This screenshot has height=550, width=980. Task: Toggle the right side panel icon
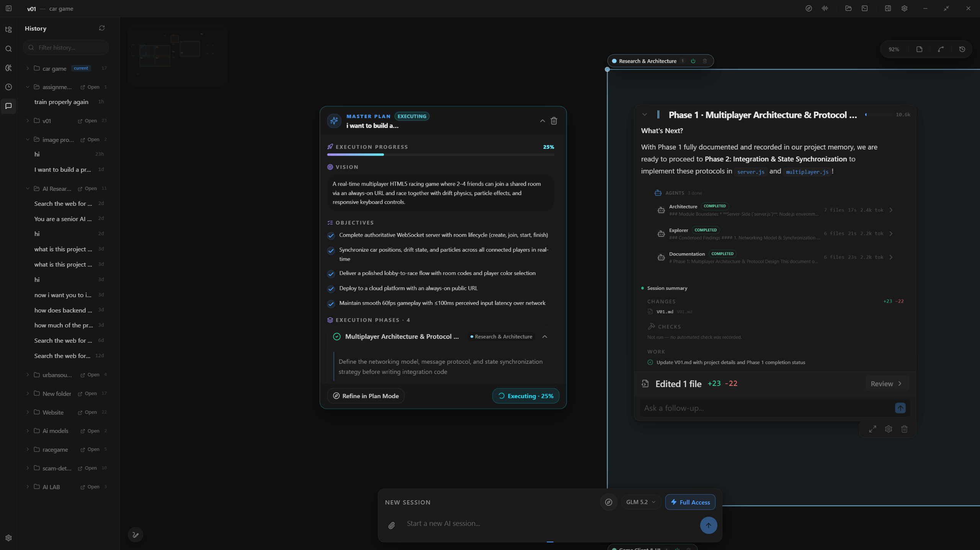point(888,8)
